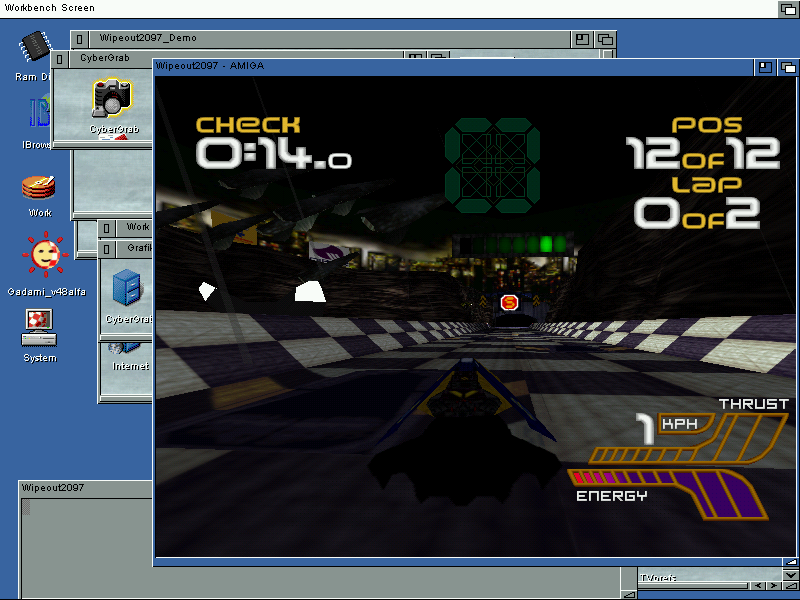
Task: Click the CHECK 0:14.0 timer
Action: (274, 143)
